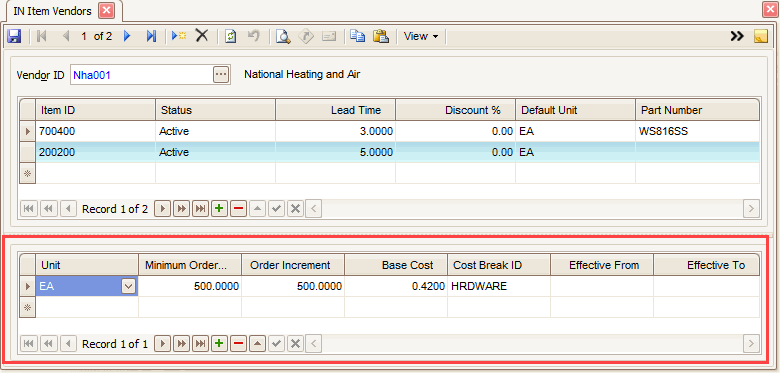Image resolution: width=780 pixels, height=373 pixels.
Task: Open the View dropdown menu
Action: pyautogui.click(x=421, y=36)
